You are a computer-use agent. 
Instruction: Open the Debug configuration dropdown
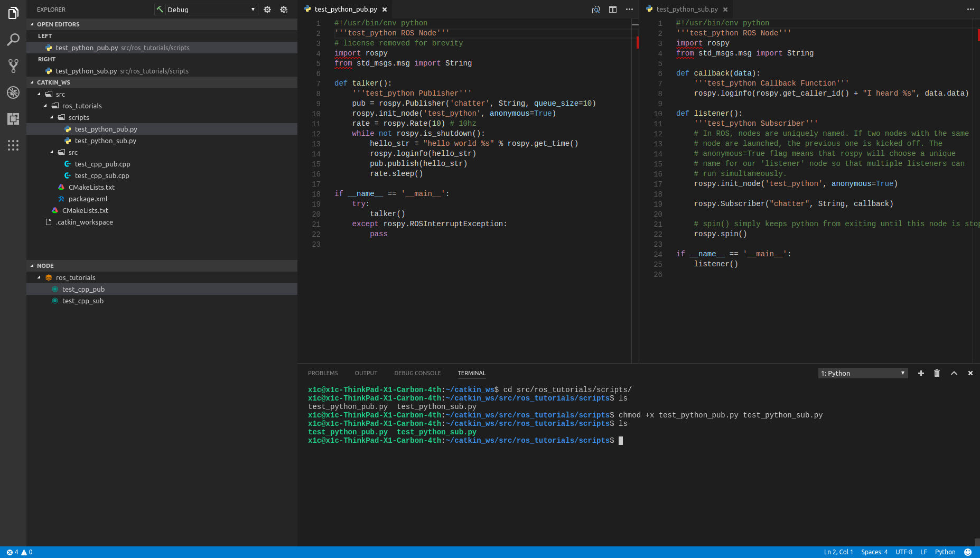pos(206,10)
